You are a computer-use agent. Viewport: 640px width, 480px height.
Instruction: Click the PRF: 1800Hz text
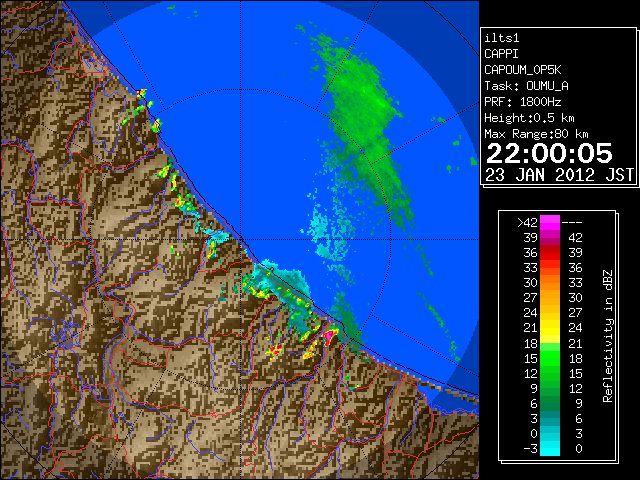pos(522,102)
